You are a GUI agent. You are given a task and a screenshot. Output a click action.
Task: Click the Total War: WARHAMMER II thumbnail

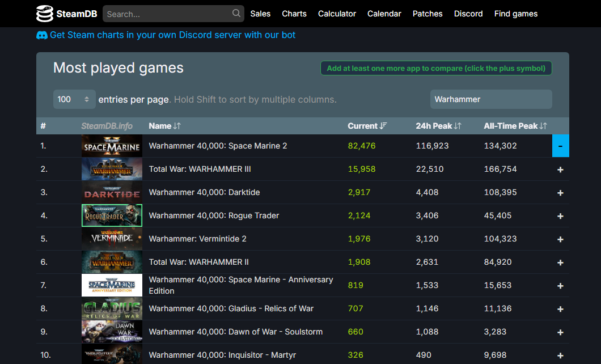pos(112,262)
